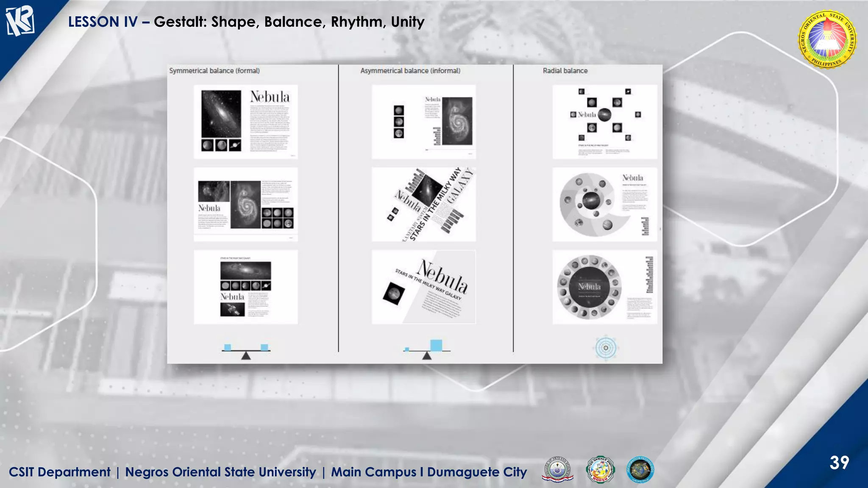Select the tilted Nebula asymmetrical layout

pyautogui.click(x=424, y=287)
